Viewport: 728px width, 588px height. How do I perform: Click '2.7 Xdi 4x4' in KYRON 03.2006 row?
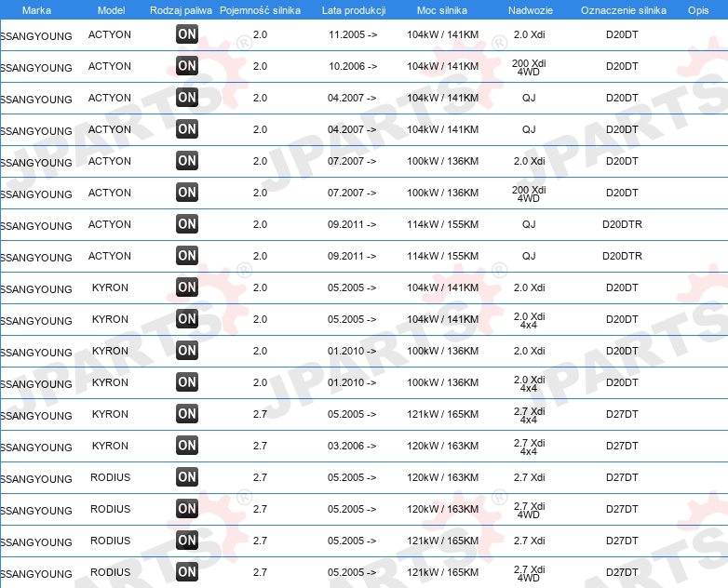tap(530, 447)
